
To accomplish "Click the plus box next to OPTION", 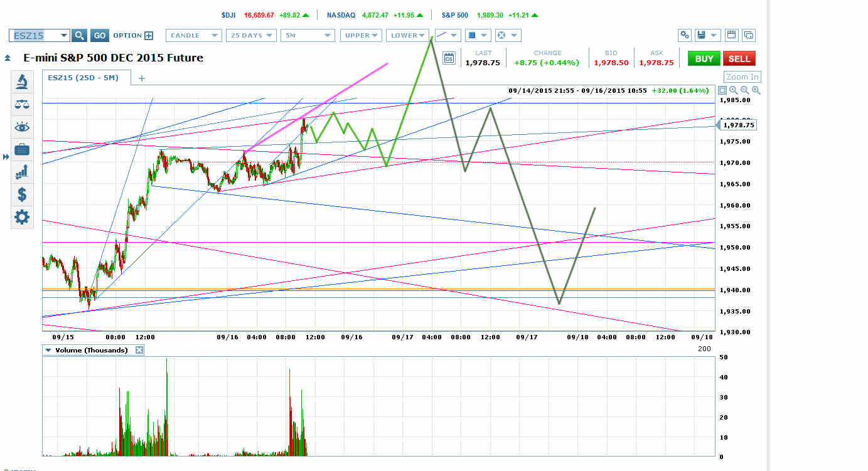I will pos(149,36).
